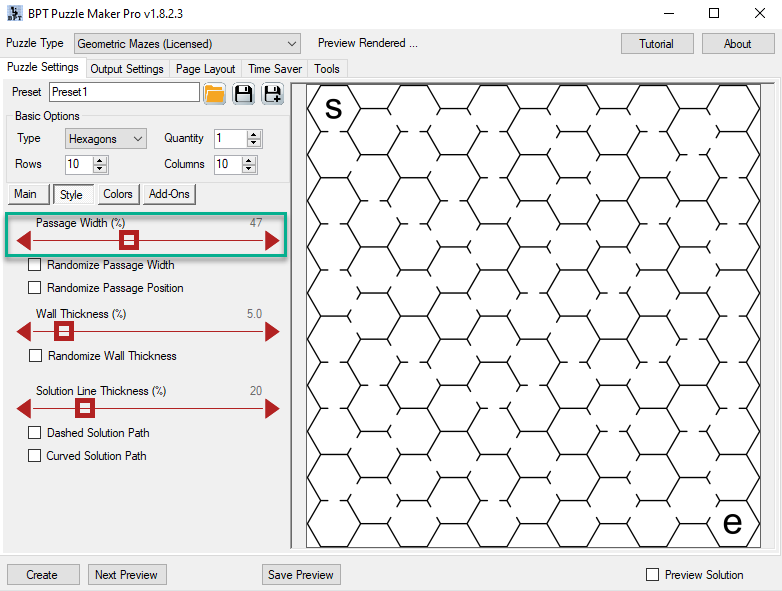Click the Wall Thickness slider handle
This screenshot has width=782, height=591.
(64, 332)
